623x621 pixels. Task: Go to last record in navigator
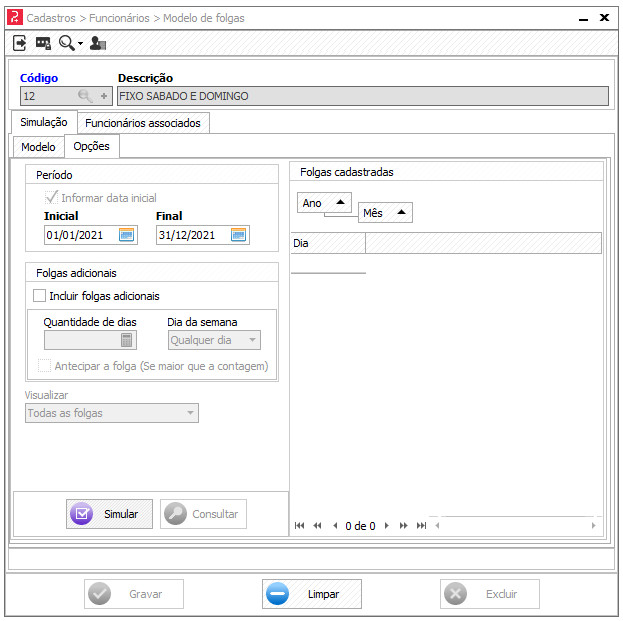(421, 526)
